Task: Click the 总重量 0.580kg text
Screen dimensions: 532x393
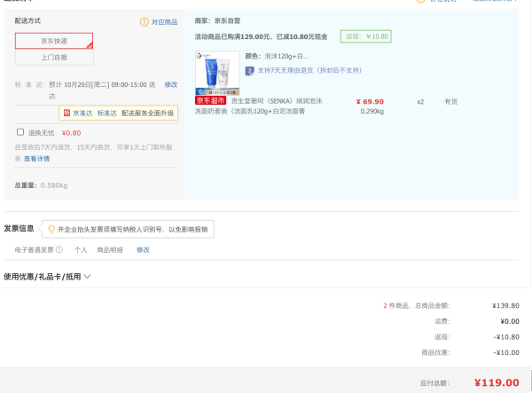Action: tap(41, 185)
